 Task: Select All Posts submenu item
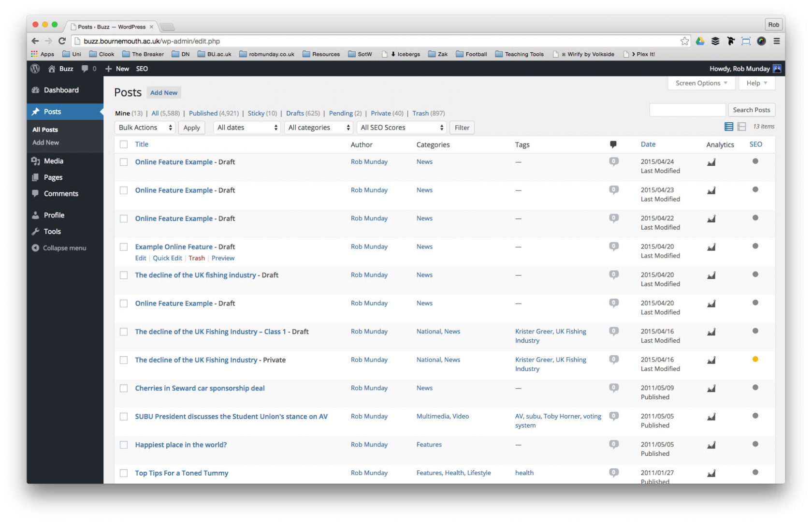45,130
